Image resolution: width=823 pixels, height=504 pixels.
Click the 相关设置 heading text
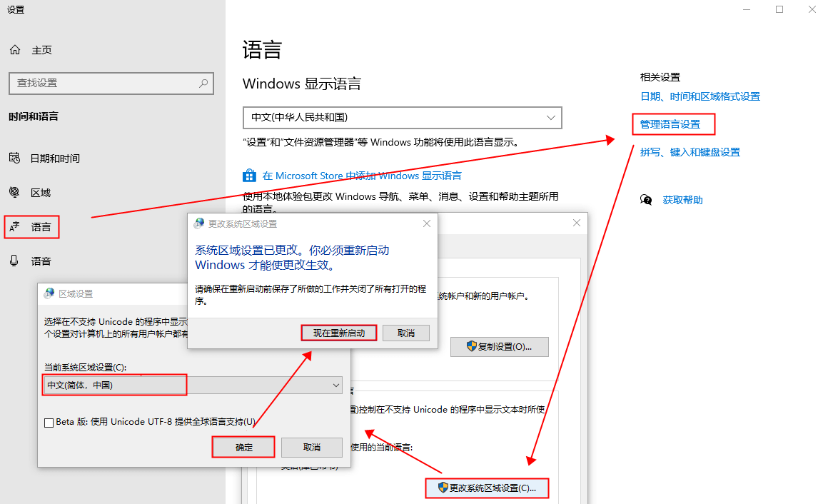660,77
